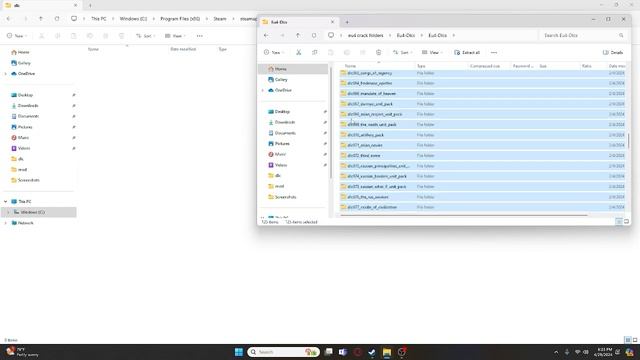The image size is (640, 360).
Task: Sort by Date modified column in dlc window
Action: [183, 49]
